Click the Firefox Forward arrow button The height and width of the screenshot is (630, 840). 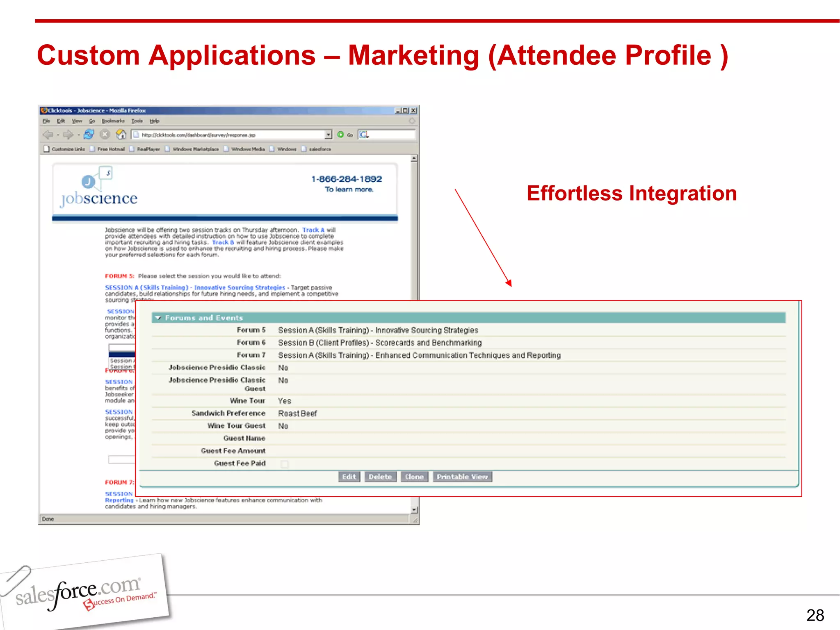(x=68, y=135)
